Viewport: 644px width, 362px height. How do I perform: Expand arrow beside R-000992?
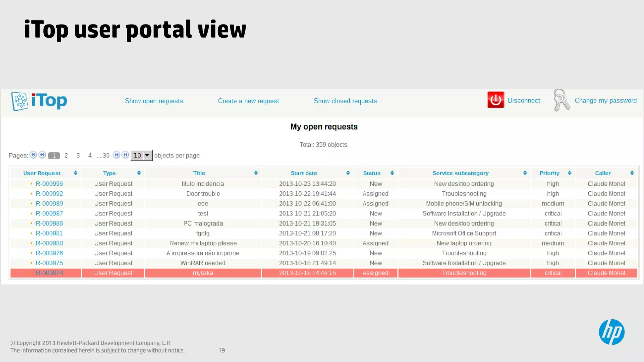(31, 194)
